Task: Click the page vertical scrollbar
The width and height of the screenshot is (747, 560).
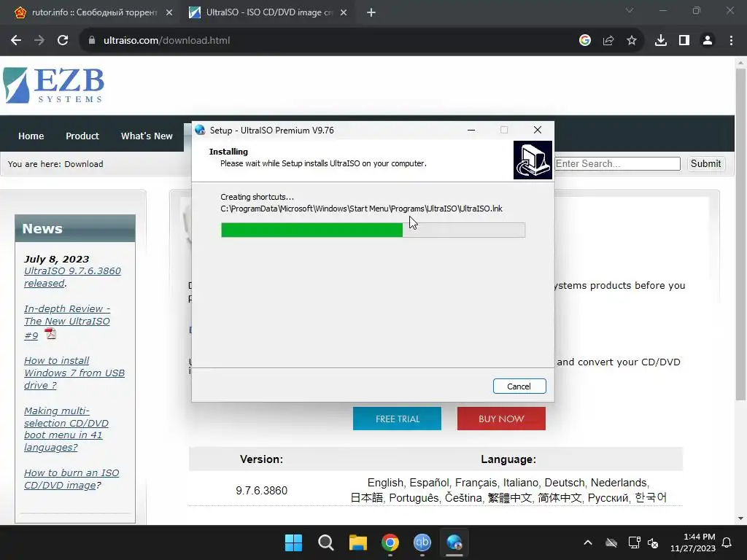Action: click(740, 233)
